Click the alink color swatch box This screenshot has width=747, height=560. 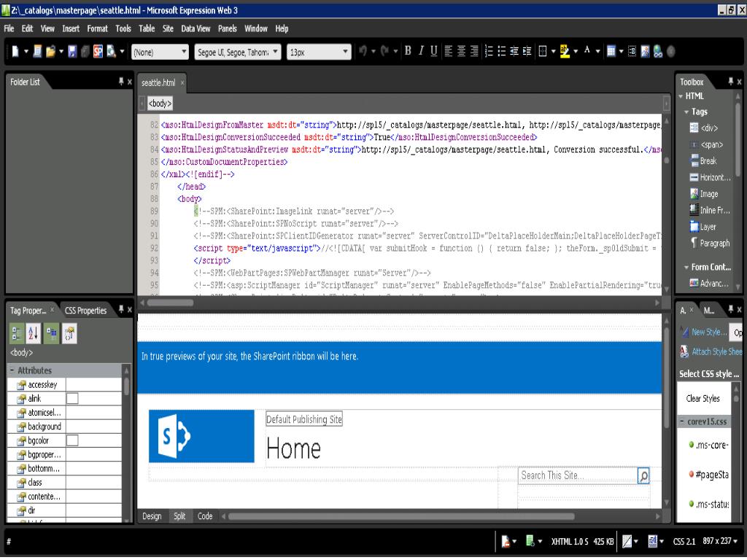pyautogui.click(x=72, y=399)
